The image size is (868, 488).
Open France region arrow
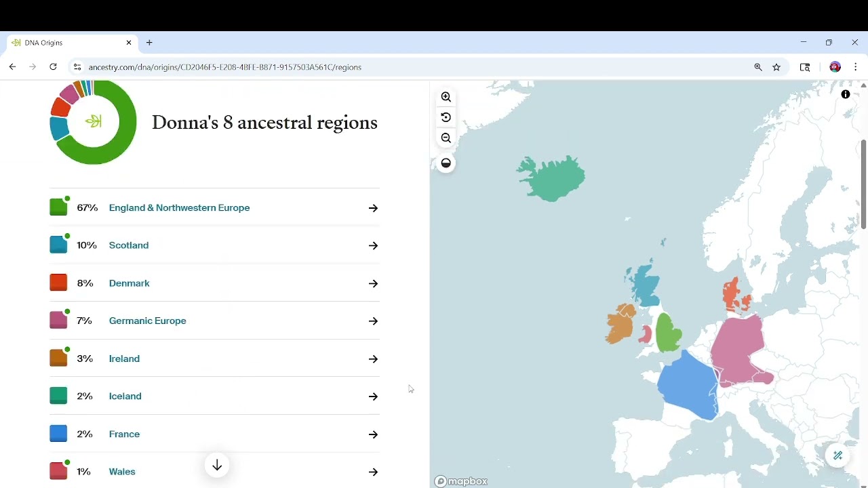click(x=373, y=434)
